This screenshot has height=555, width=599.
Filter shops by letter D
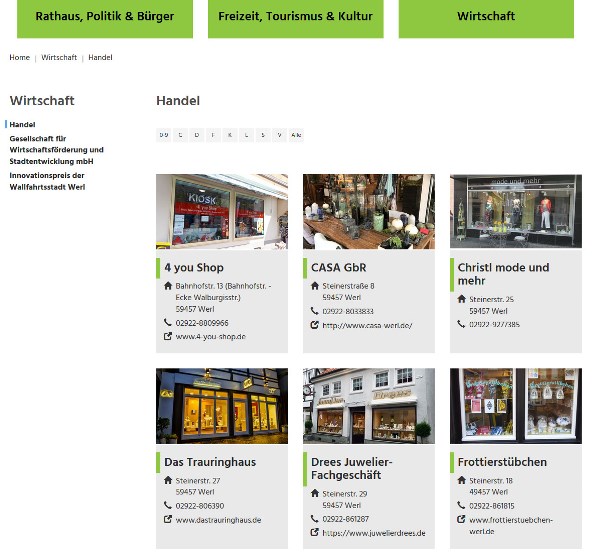197,135
